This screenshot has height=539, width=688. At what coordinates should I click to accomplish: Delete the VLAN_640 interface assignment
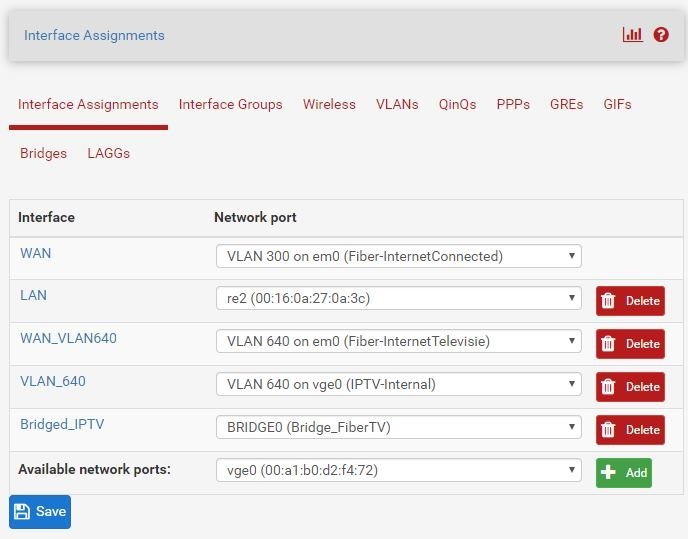coord(630,387)
